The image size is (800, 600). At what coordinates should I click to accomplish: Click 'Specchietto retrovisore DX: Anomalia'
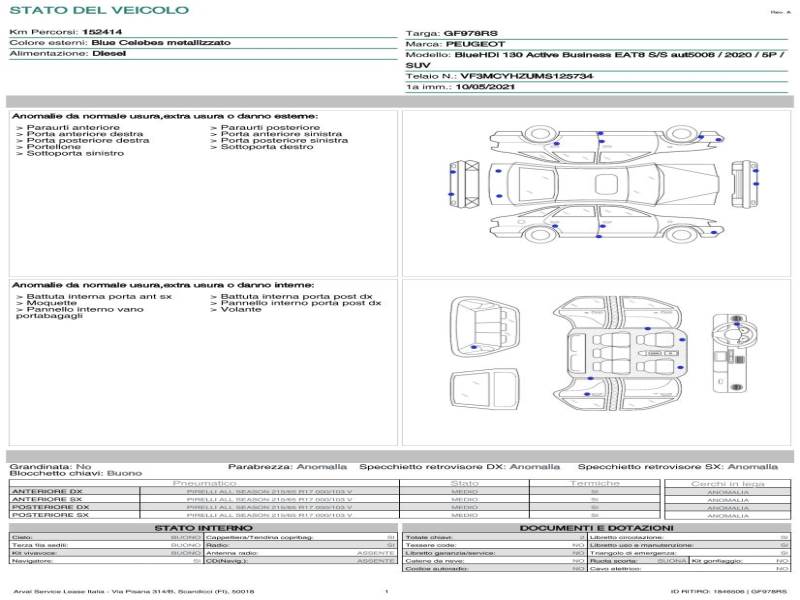coord(460,466)
